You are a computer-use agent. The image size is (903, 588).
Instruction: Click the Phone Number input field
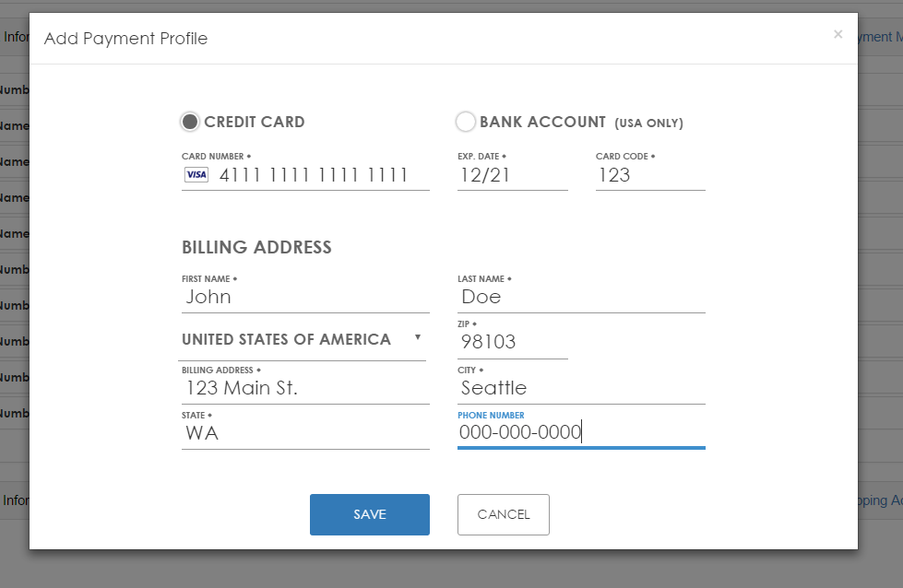click(581, 432)
